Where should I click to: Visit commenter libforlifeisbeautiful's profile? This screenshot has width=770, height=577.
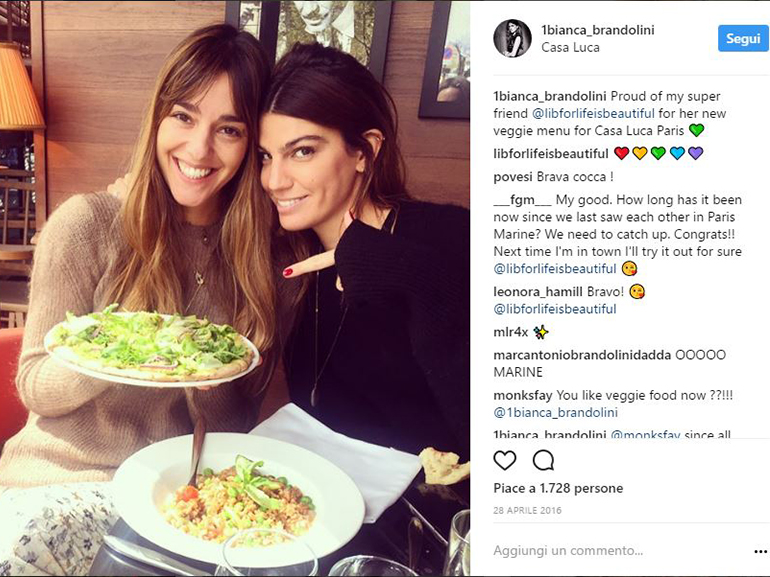tap(550, 154)
